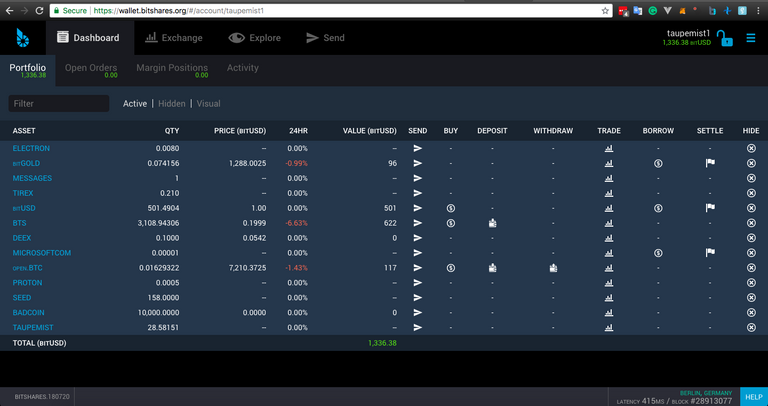768x406 pixels.
Task: Show the Hidden assets list
Action: (x=172, y=103)
